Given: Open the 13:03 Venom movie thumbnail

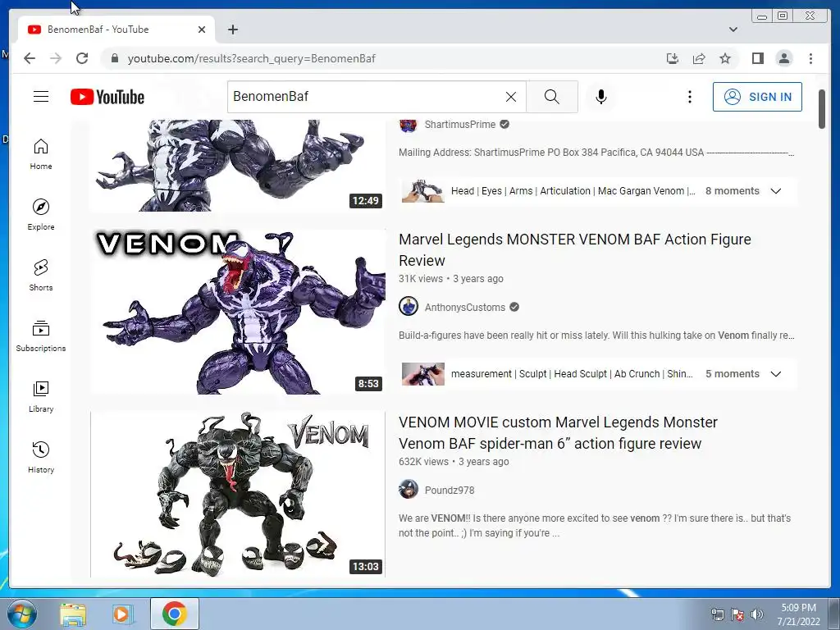Looking at the screenshot, I should click(x=238, y=495).
